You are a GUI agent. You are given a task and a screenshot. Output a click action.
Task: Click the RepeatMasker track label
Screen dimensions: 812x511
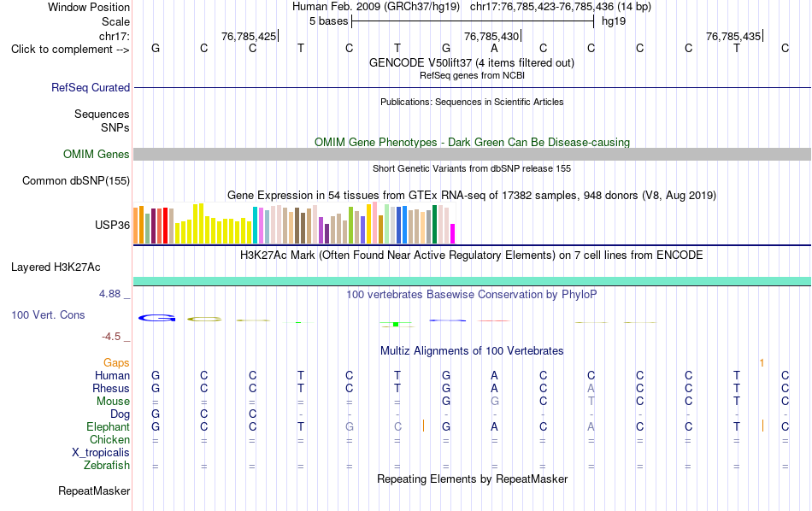point(94,490)
